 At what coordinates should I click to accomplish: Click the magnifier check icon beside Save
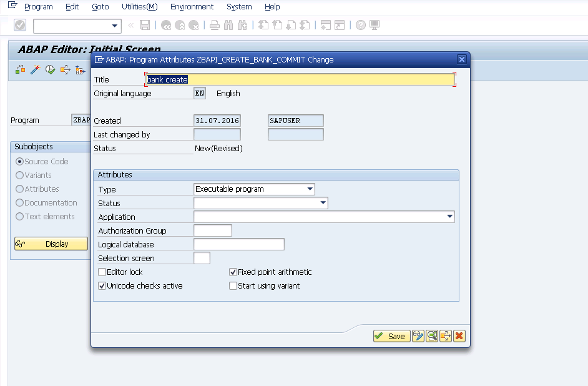tap(432, 336)
